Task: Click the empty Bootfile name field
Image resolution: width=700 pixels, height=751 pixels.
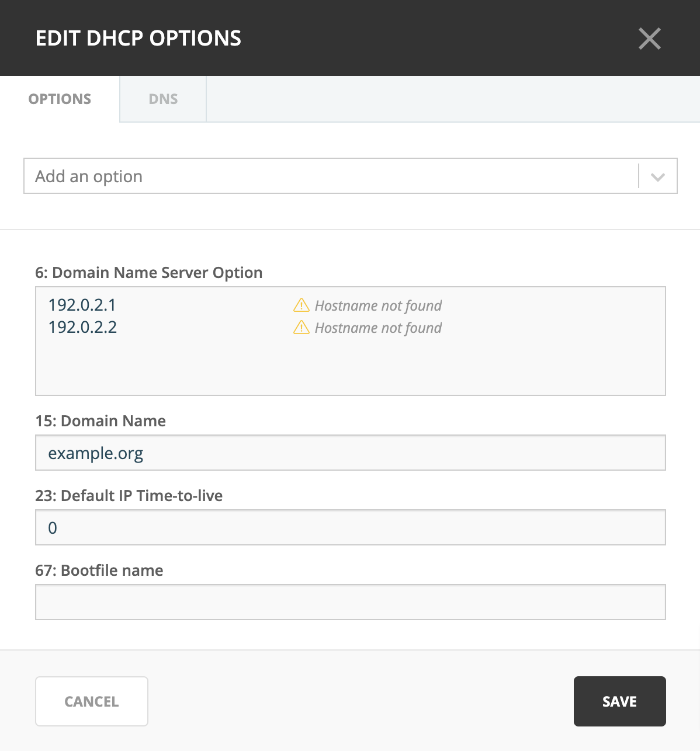Action: (x=351, y=602)
